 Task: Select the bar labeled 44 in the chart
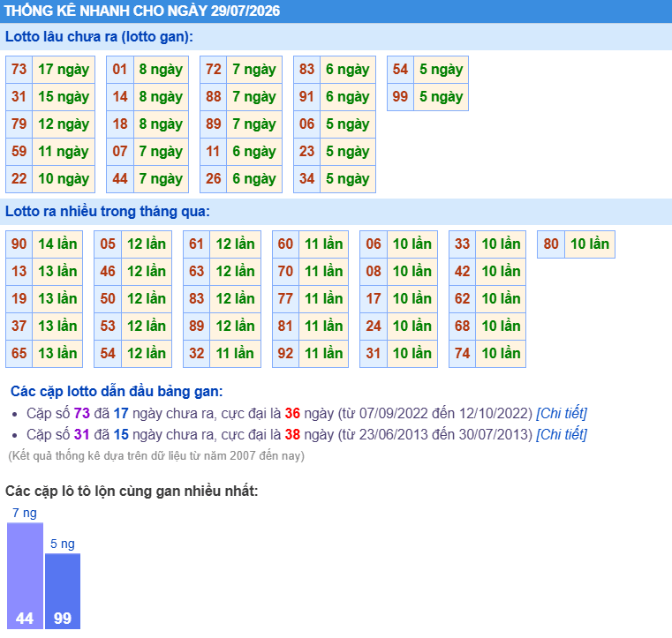coord(25,576)
